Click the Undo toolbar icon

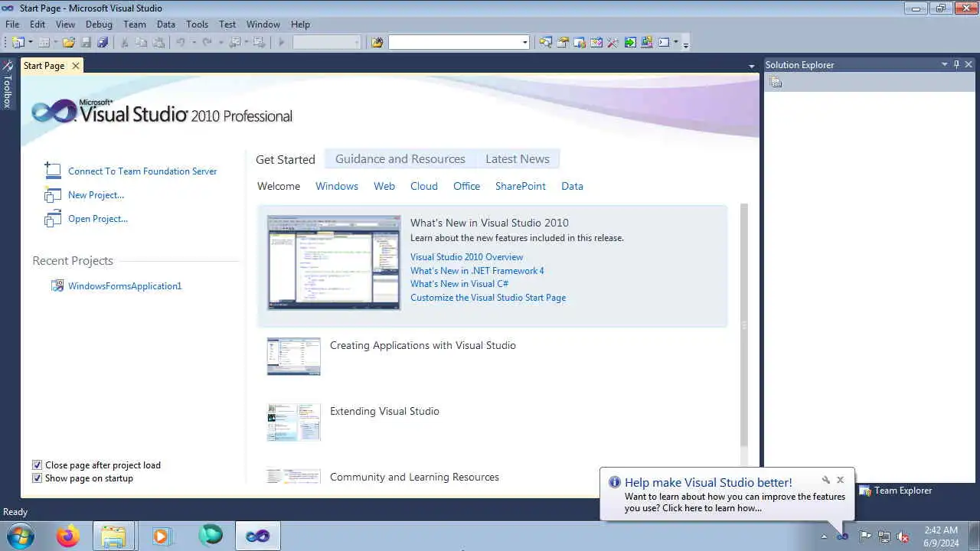tap(181, 43)
